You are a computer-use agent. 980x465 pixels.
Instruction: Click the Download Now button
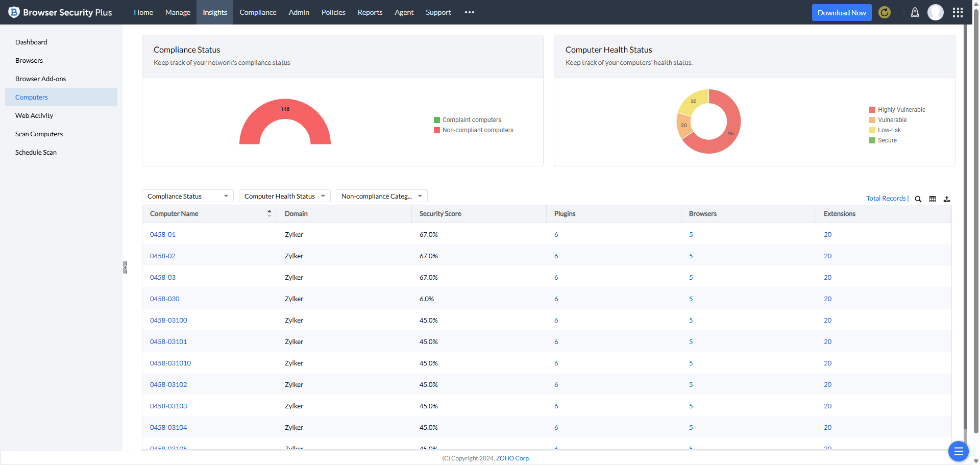click(841, 13)
